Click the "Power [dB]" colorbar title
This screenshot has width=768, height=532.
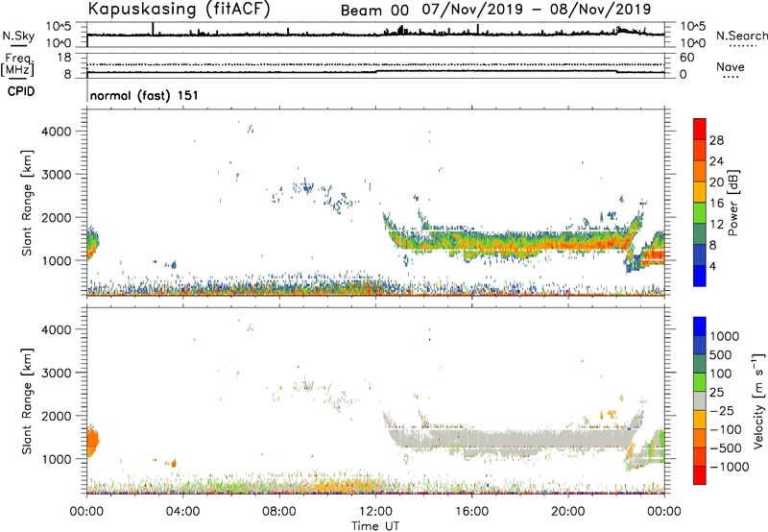(732, 203)
